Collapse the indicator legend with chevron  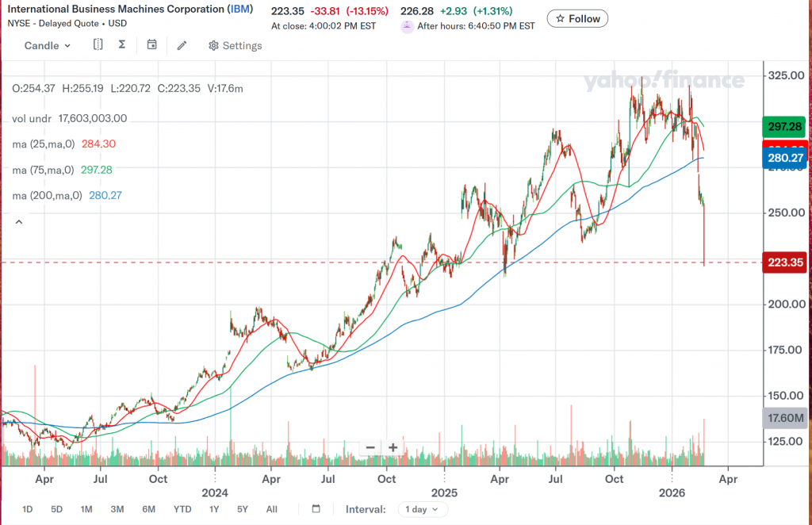click(x=19, y=222)
